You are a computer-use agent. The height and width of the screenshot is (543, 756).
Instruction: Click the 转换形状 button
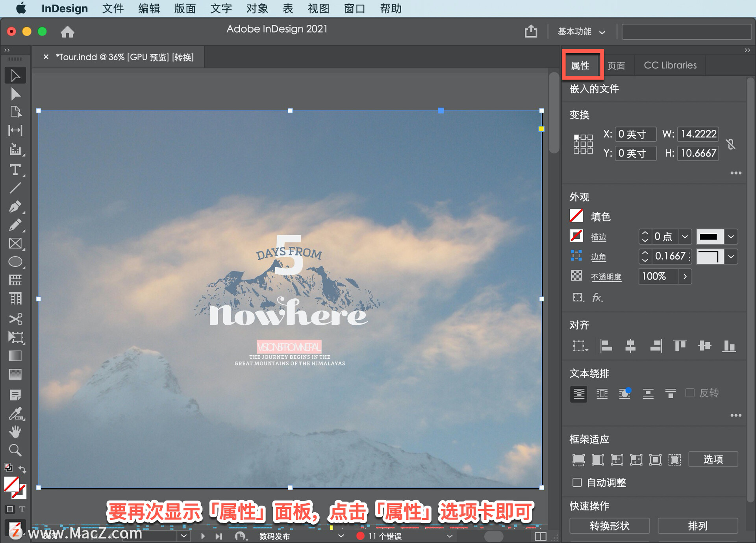coord(610,526)
